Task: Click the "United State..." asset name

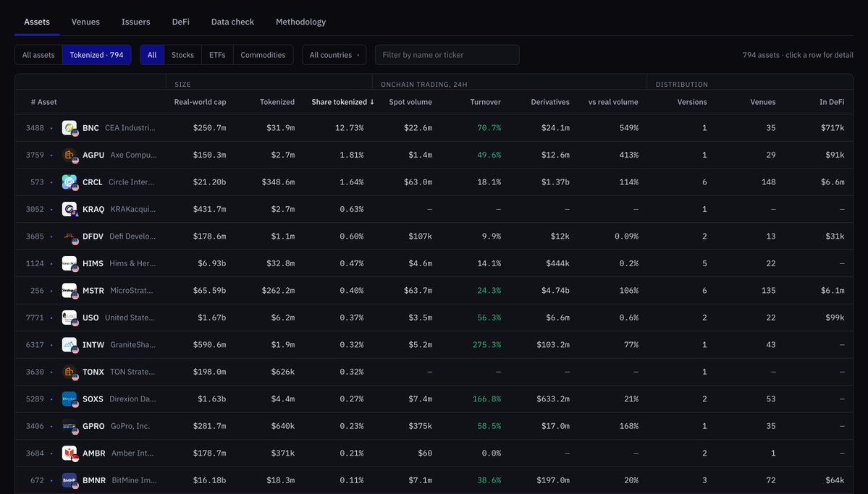Action: [x=130, y=318]
